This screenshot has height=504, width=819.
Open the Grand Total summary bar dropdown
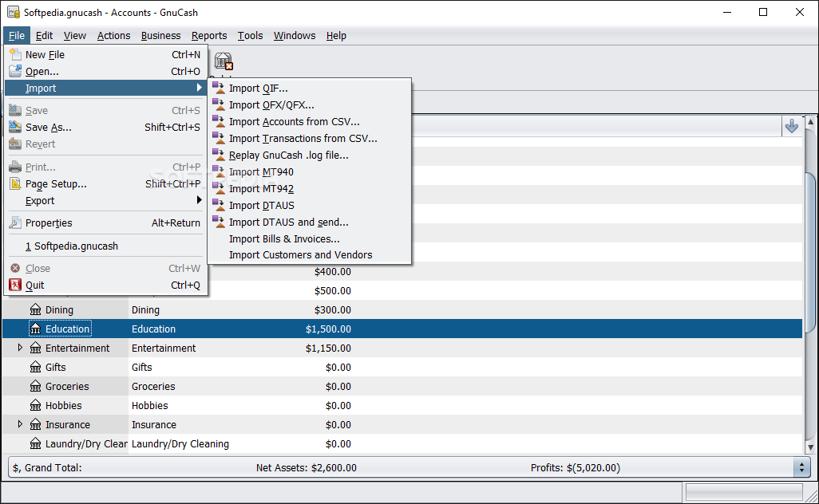[x=801, y=467]
